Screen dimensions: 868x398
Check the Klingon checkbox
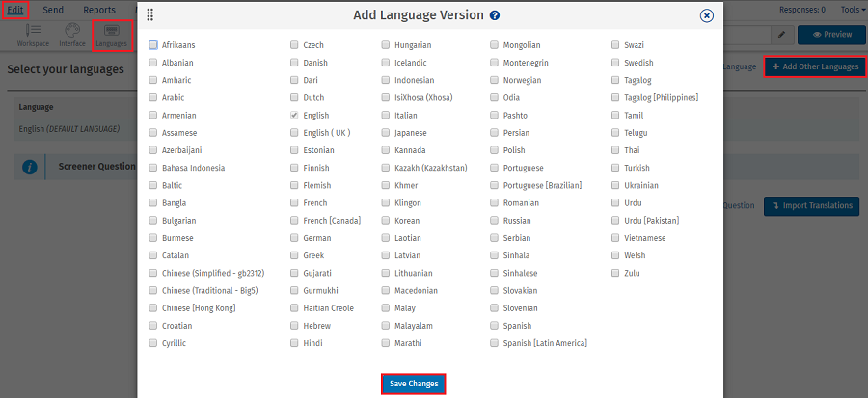point(385,203)
